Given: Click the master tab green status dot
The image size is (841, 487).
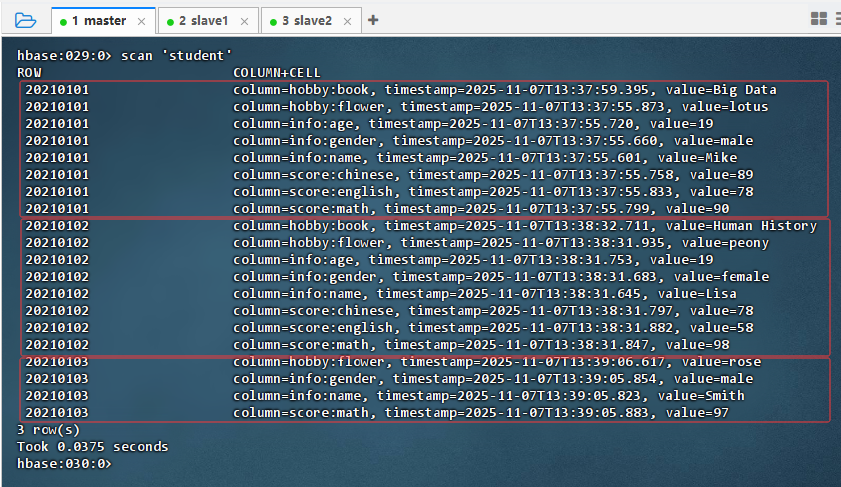Looking at the screenshot, I should (x=63, y=22).
